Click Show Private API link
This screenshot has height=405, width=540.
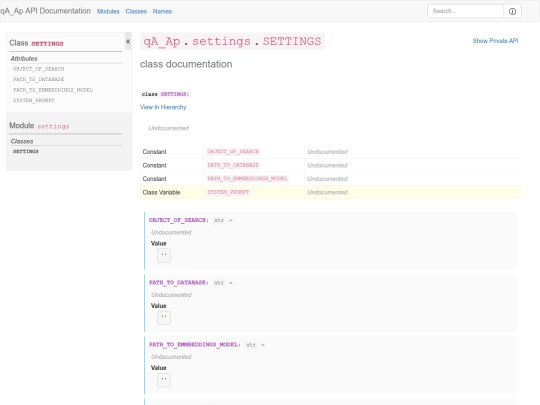[x=495, y=41]
